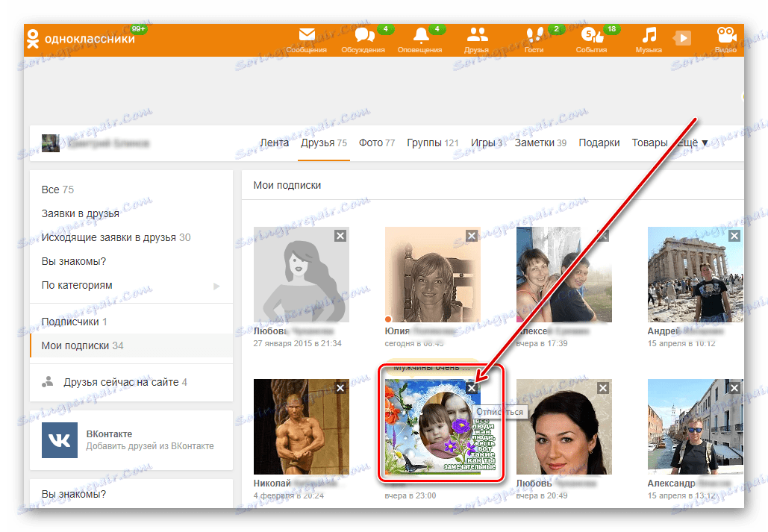Open the Обсуждения discussions icon
Screen dimensions: 768x532
(x=363, y=35)
